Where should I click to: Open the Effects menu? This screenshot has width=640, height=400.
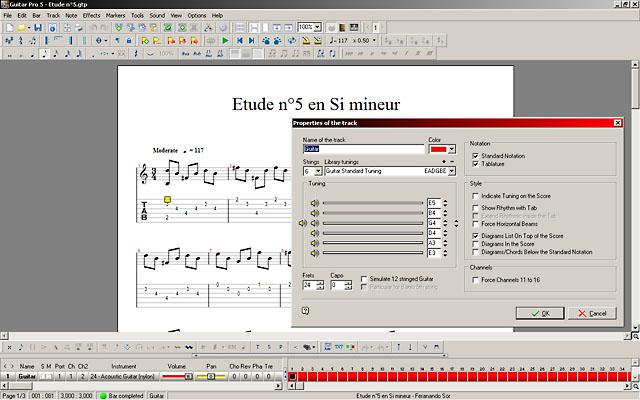[91, 16]
